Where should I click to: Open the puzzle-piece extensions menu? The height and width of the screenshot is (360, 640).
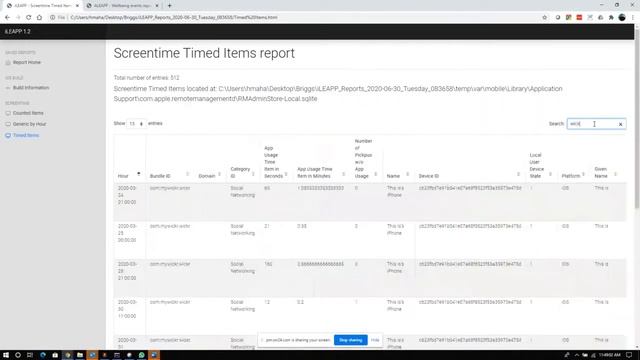611,18
